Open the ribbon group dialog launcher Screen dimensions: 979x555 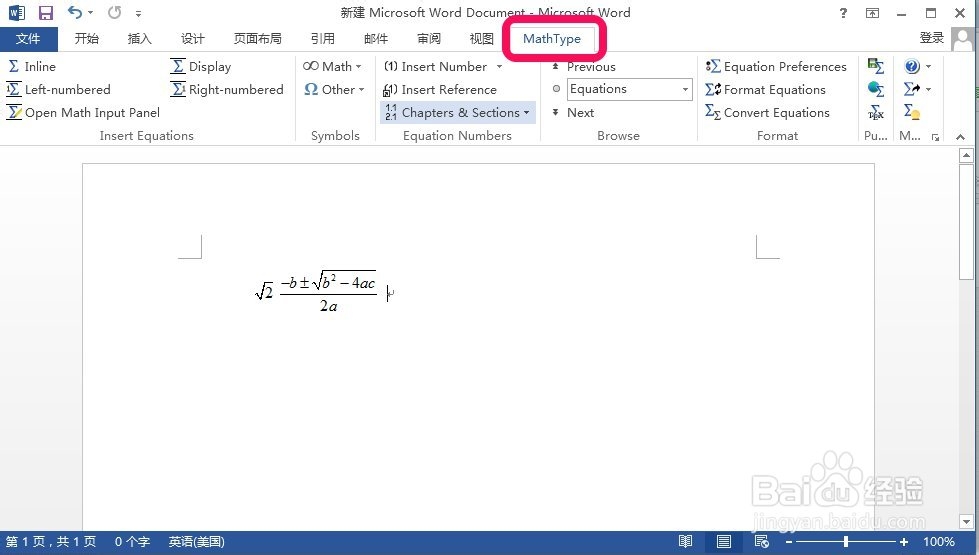pos(935,137)
